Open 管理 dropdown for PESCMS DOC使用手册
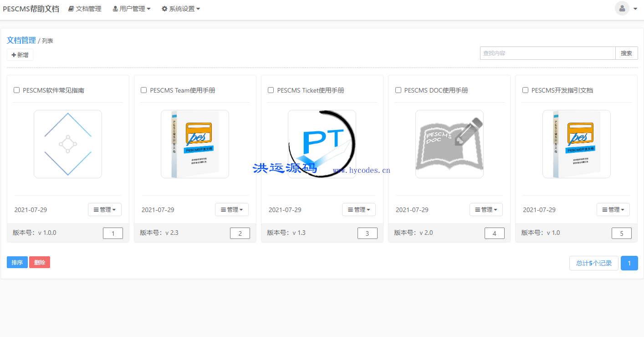644x337 pixels. tap(486, 210)
